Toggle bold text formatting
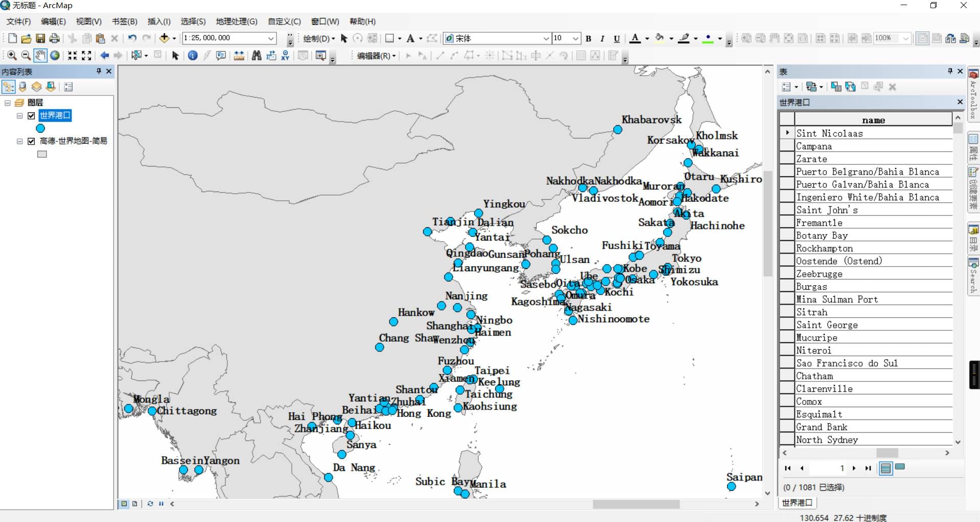 pos(589,38)
